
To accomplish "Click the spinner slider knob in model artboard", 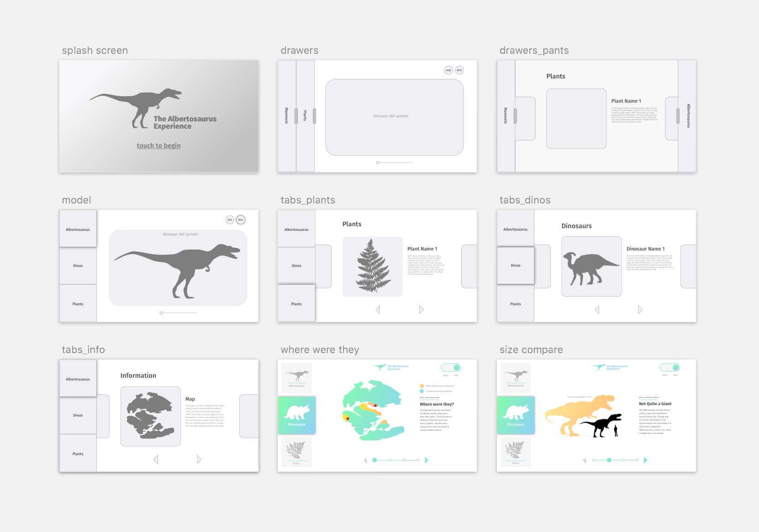I will [x=161, y=313].
